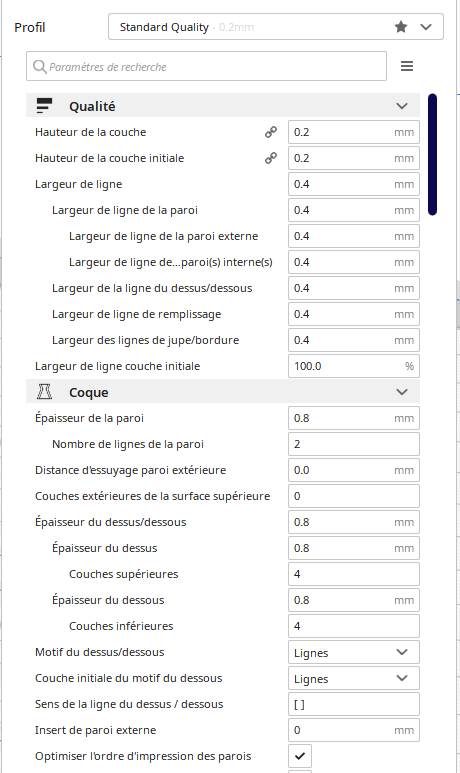Image resolution: width=460 pixels, height=773 pixels.
Task: Open the Standard Quality profile dropdown
Action: [276, 27]
